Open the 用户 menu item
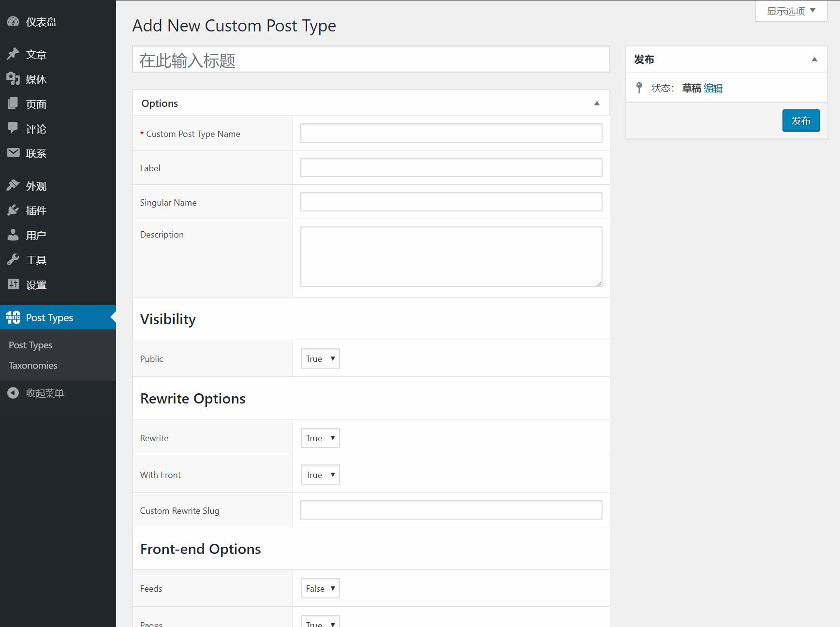The image size is (840, 627). [x=36, y=236]
